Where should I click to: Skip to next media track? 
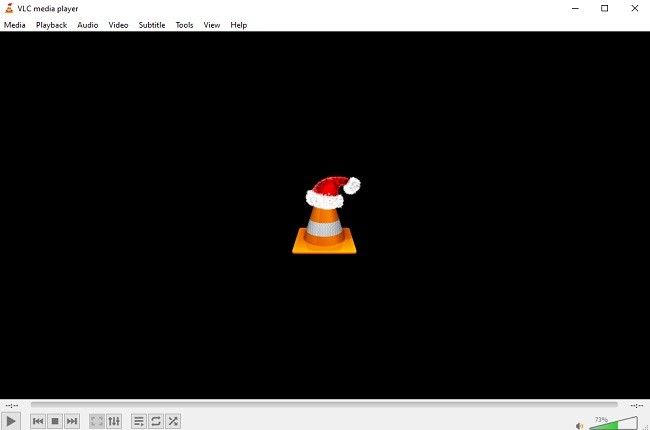click(72, 421)
